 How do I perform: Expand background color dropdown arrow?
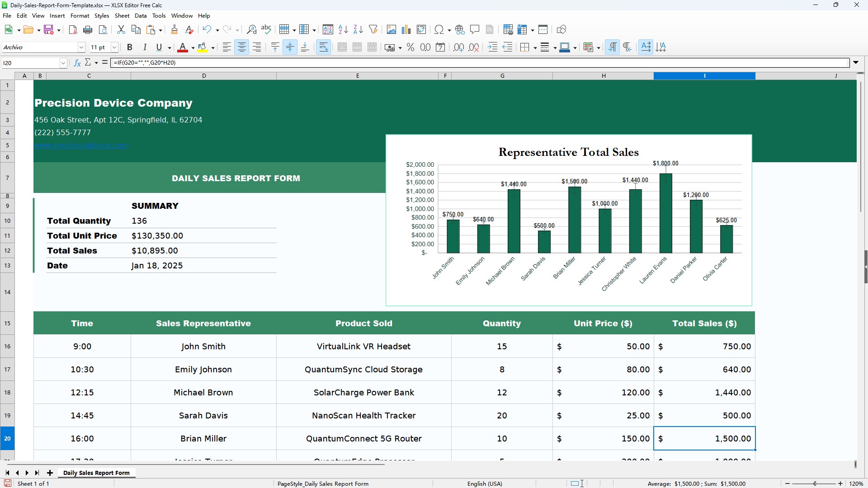[213, 48]
